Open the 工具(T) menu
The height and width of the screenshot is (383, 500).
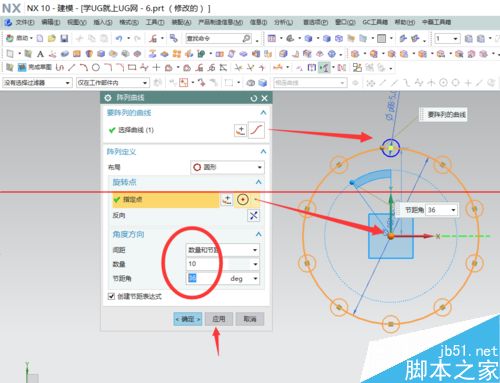tap(155, 22)
